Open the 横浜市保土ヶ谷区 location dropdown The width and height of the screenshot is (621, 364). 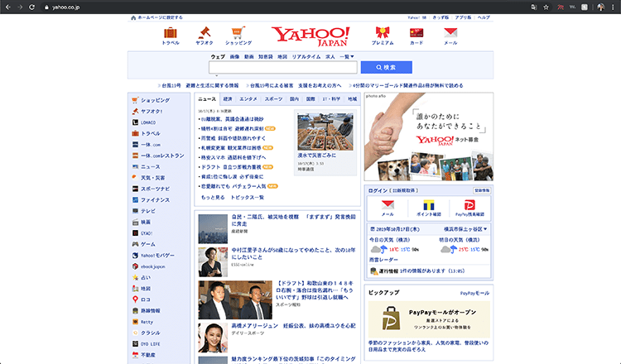(464, 229)
